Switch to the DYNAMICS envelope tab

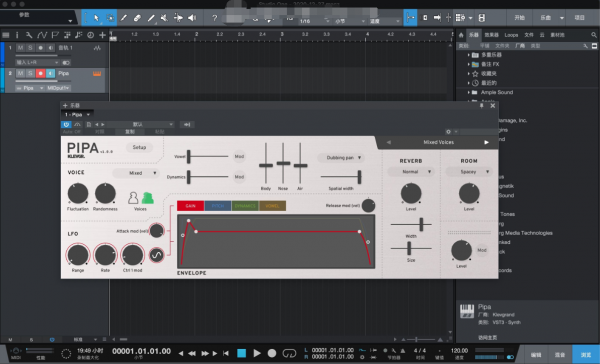(x=245, y=206)
